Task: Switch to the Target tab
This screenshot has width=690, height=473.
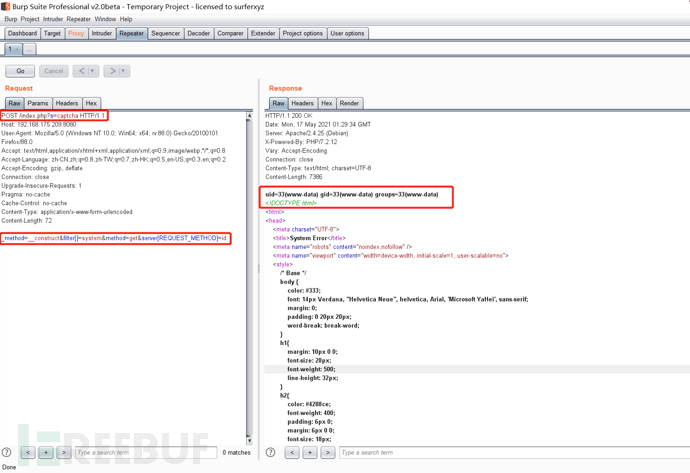Action: pos(52,33)
